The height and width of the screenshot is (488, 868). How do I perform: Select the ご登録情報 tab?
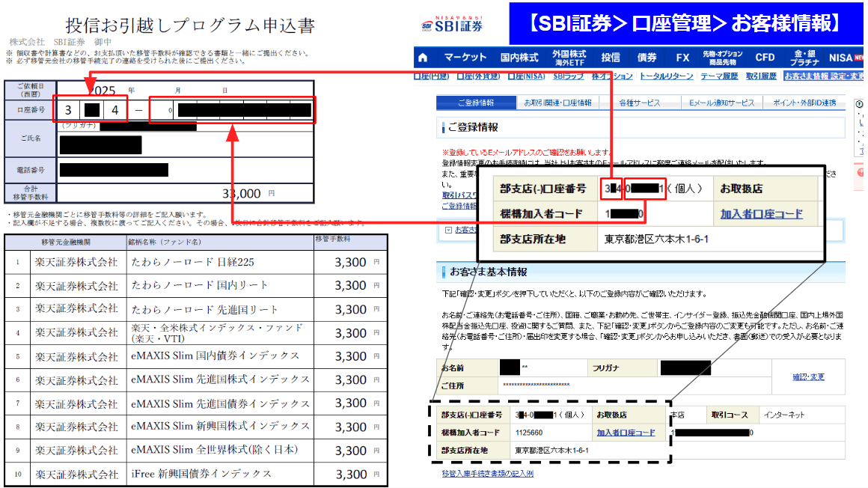pyautogui.click(x=475, y=103)
